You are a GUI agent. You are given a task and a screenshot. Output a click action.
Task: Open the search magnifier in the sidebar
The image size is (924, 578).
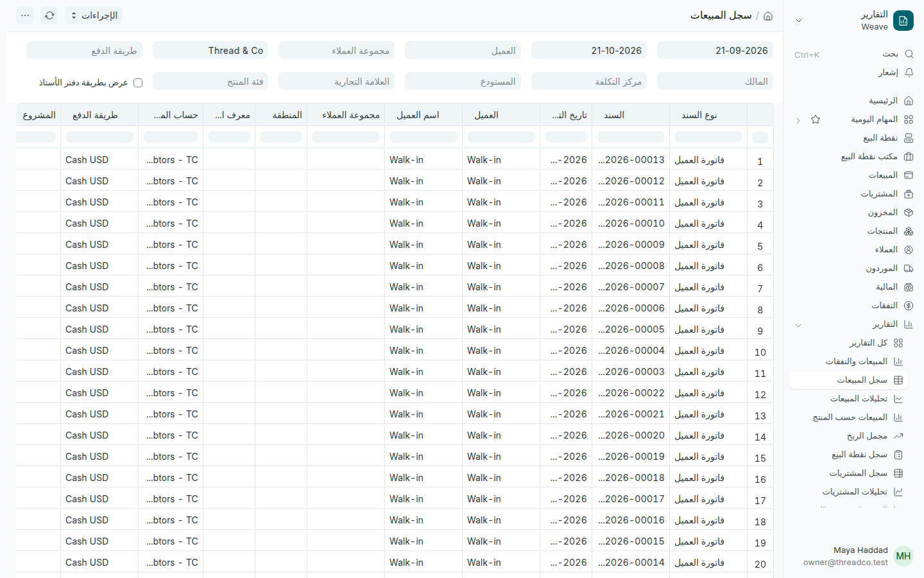(x=909, y=54)
